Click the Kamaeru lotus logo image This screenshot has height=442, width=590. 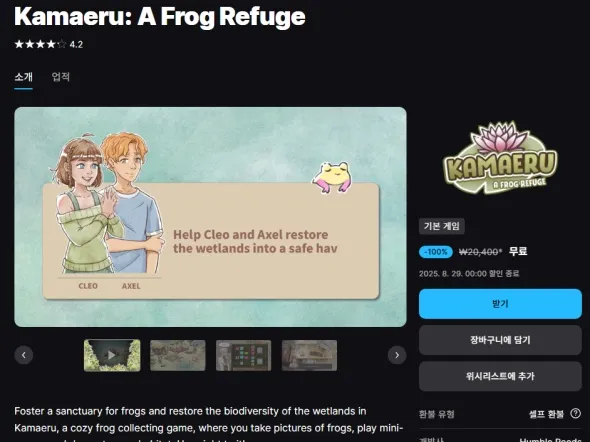coord(500,158)
